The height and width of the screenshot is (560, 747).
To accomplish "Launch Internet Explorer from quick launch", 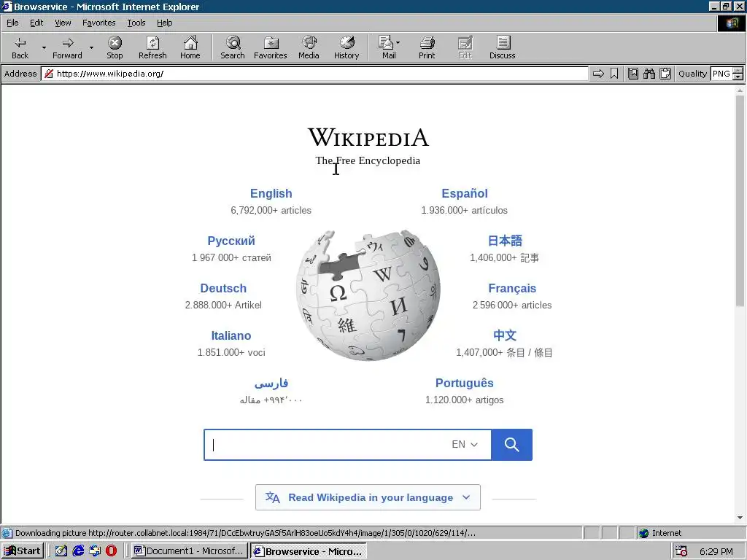I will tap(78, 551).
